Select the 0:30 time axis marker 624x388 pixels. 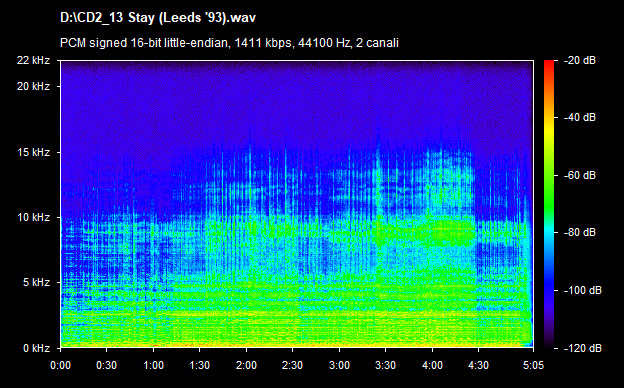point(107,365)
